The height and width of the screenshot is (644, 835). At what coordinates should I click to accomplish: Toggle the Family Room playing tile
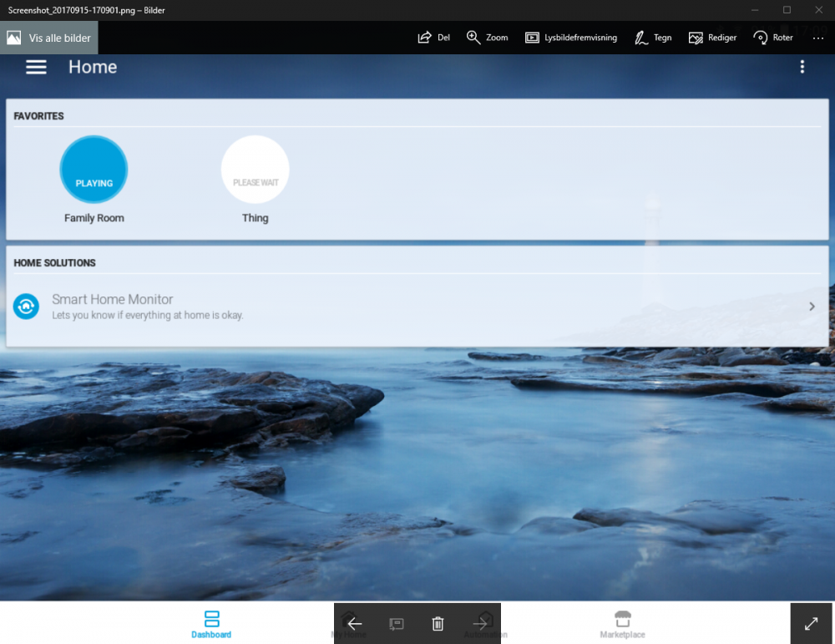click(x=94, y=170)
